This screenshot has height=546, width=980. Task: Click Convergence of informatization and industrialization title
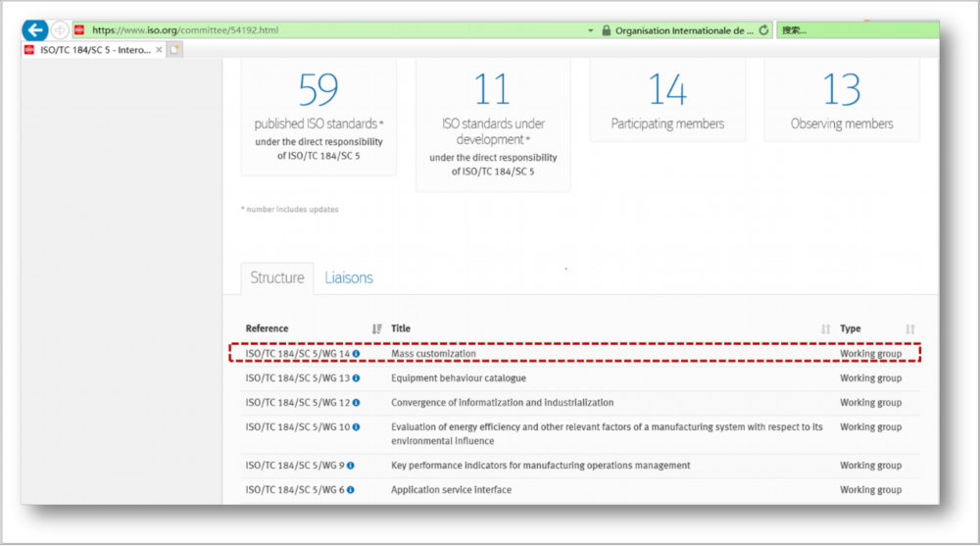(502, 403)
